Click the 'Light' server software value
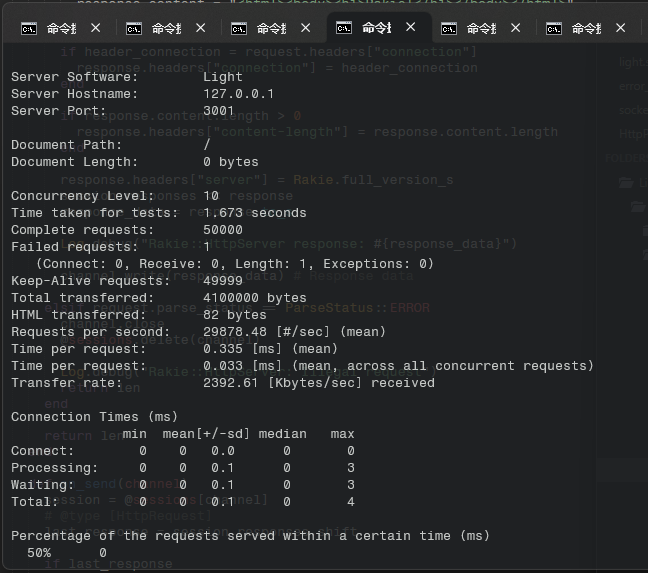The height and width of the screenshot is (573, 648). tap(223, 77)
